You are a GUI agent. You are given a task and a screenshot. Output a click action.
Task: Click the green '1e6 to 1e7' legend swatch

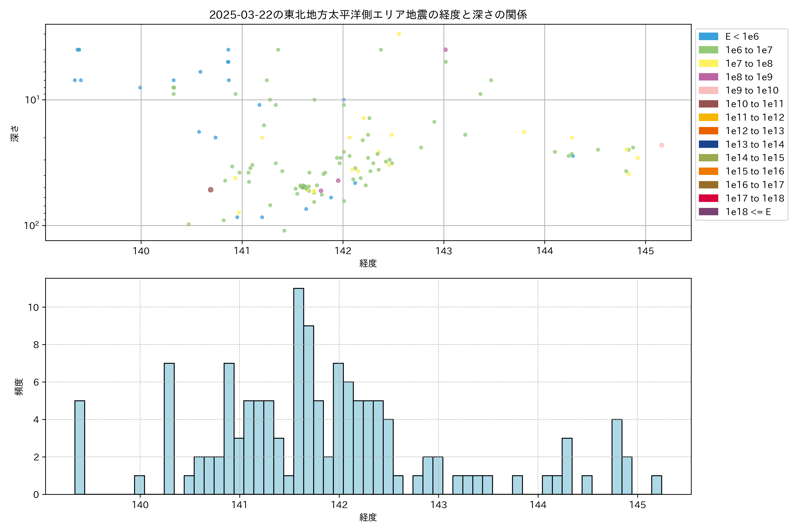[708, 50]
